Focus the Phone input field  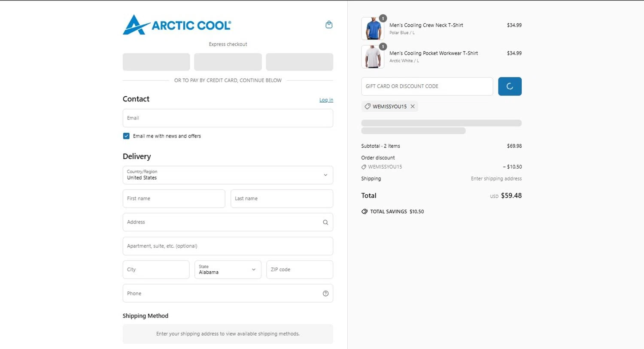point(228,293)
